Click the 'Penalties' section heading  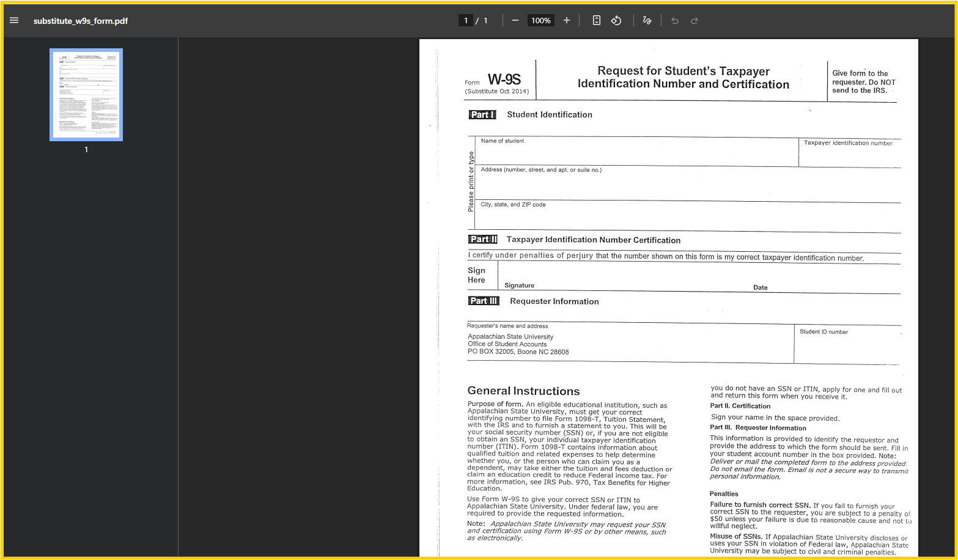pyautogui.click(x=724, y=494)
